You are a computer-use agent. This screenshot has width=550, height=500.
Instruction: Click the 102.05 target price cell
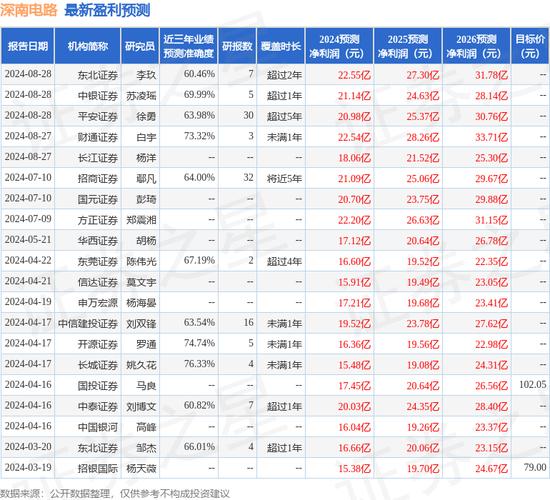[x=532, y=385]
